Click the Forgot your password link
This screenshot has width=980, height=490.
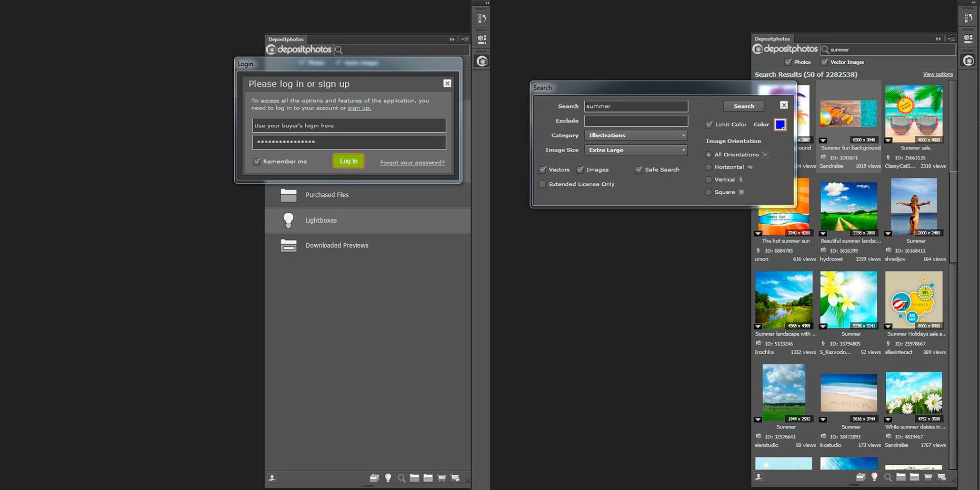[412, 163]
